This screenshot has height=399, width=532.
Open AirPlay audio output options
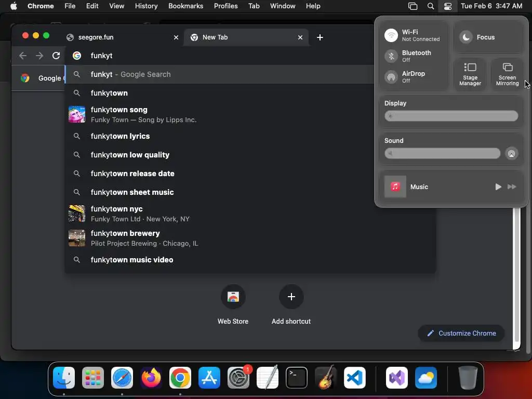(511, 153)
